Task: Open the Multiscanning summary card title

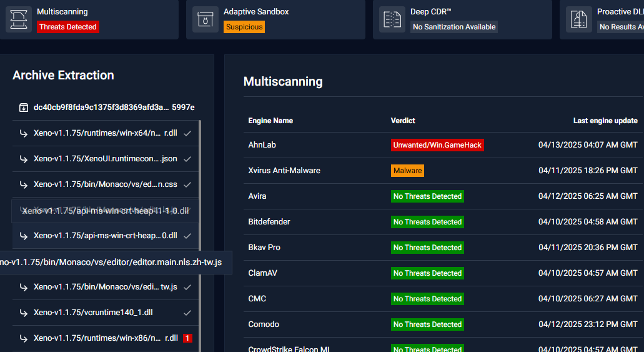Action: 62,11
